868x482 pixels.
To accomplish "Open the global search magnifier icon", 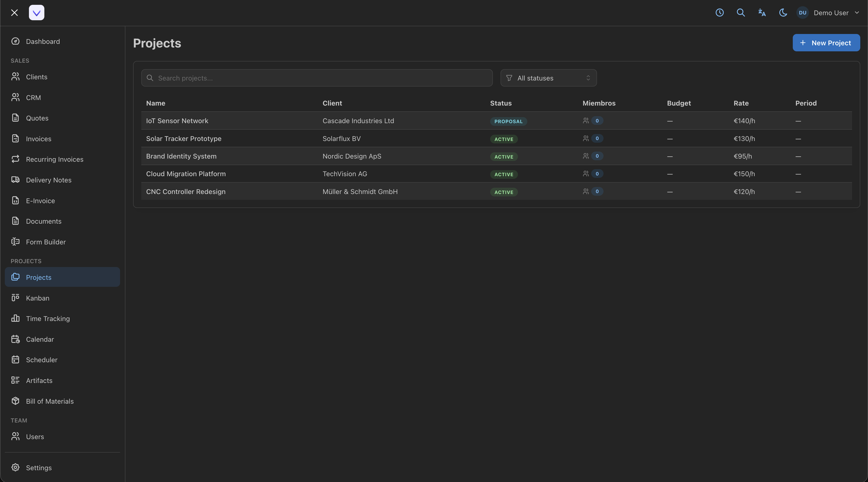I will tap(741, 13).
